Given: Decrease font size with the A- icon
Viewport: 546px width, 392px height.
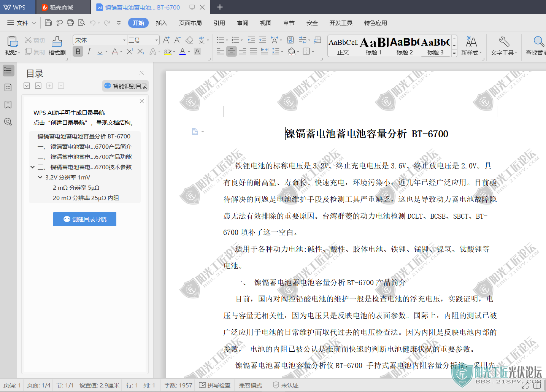Looking at the screenshot, I should click(178, 40).
